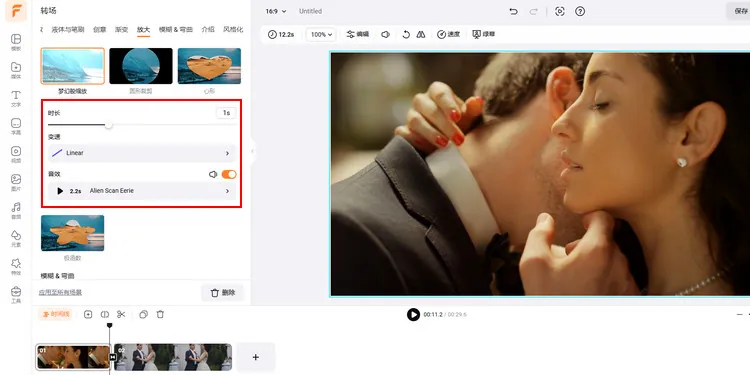Image resolution: width=750 pixels, height=375 pixels.
Task: Click the video volume speaker icon
Action: click(x=385, y=34)
